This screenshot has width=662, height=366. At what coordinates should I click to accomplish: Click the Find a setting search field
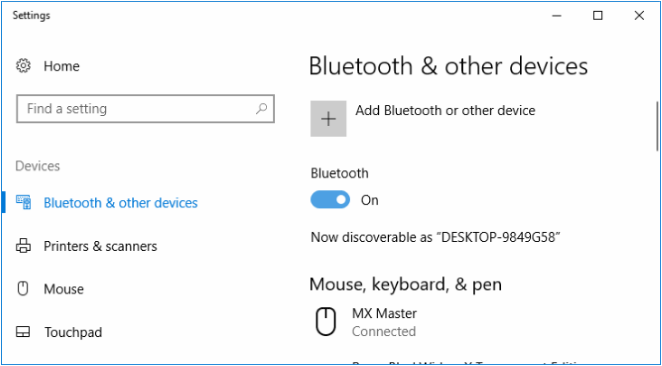click(145, 109)
